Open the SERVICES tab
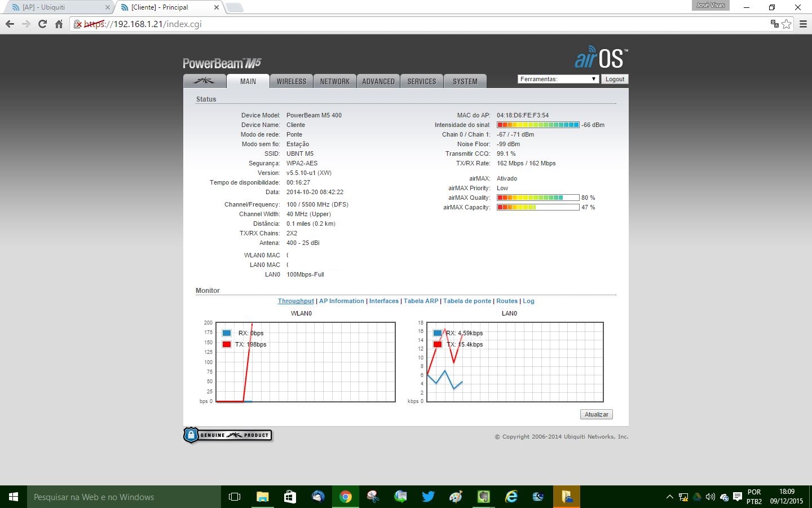Viewport: 812px width, 508px height. pyautogui.click(x=422, y=81)
